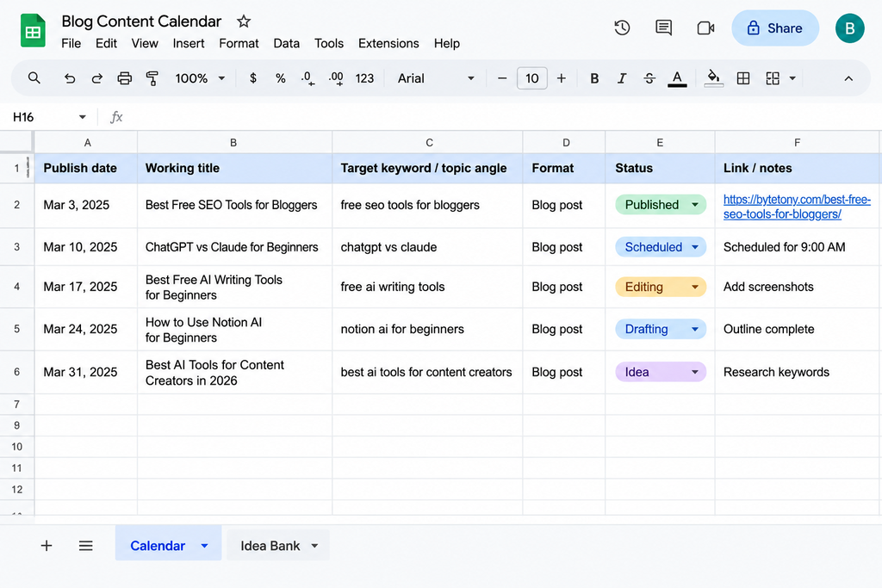
Task: Switch to the Idea Bank sheet tab
Action: (270, 545)
